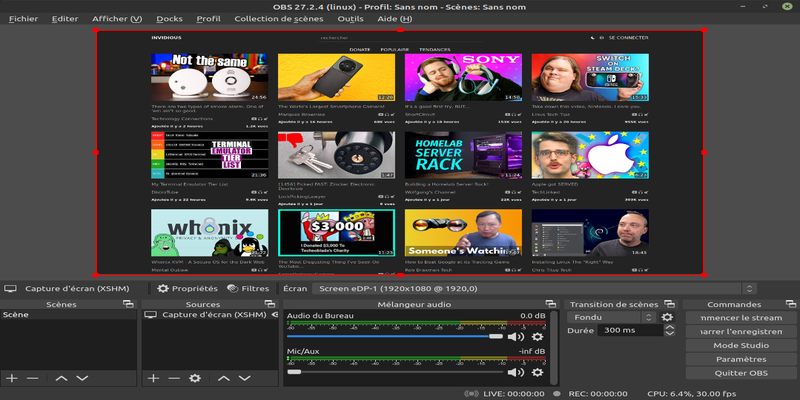Click the 'REC: 00:00:00' status text
The height and width of the screenshot is (400, 800).
[597, 393]
